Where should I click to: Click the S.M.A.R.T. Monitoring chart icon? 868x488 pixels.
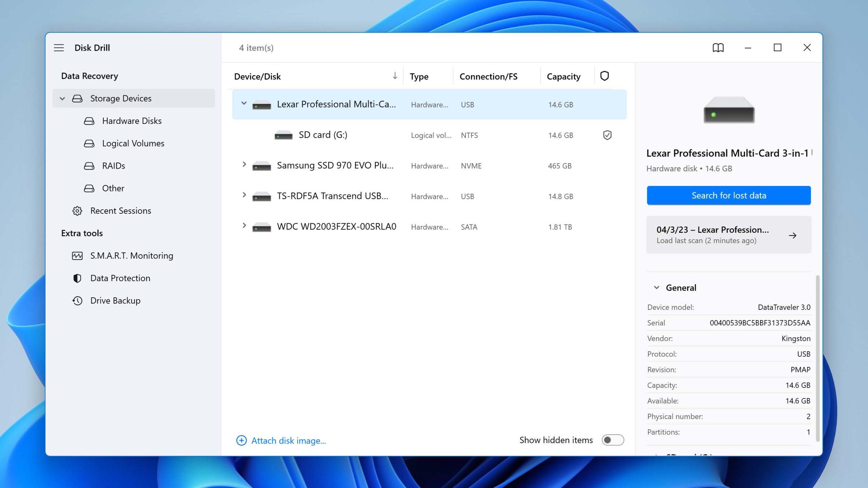coord(77,256)
